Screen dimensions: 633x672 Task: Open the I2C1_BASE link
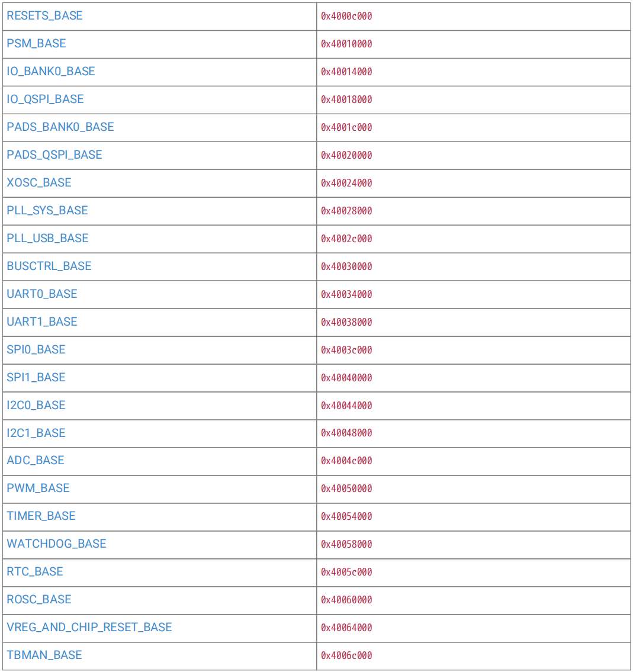[36, 433]
